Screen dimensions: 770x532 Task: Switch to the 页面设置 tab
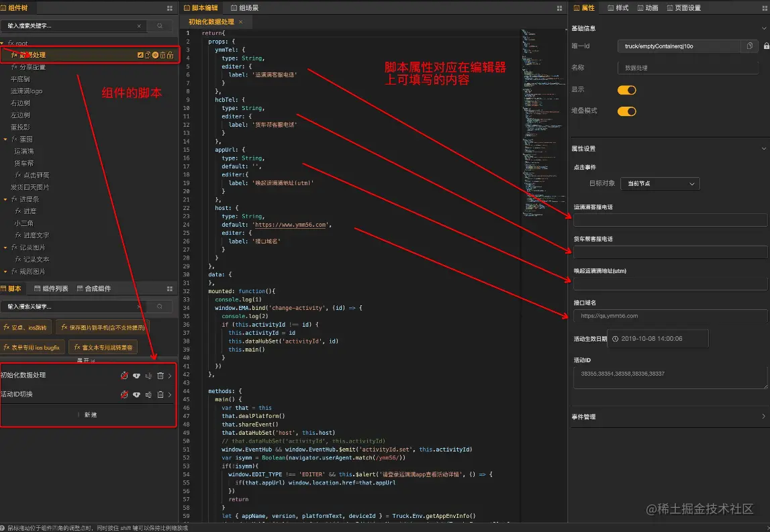click(x=683, y=8)
